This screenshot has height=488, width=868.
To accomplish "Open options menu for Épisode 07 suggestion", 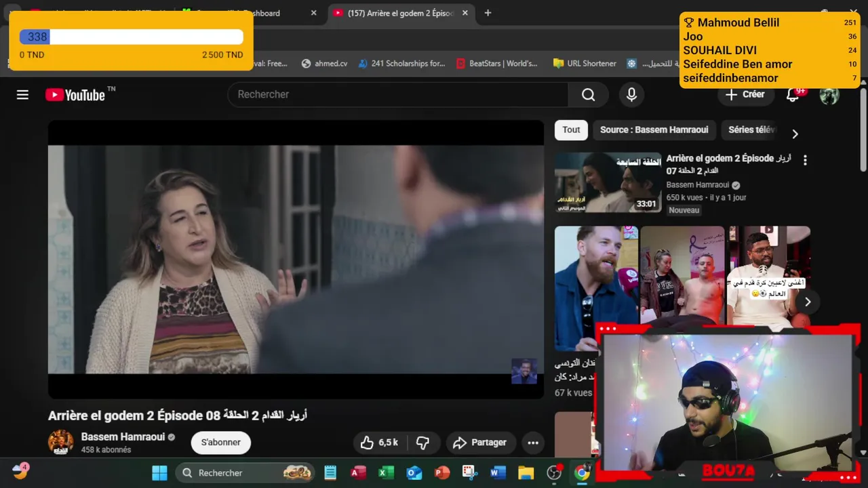I will point(805,161).
